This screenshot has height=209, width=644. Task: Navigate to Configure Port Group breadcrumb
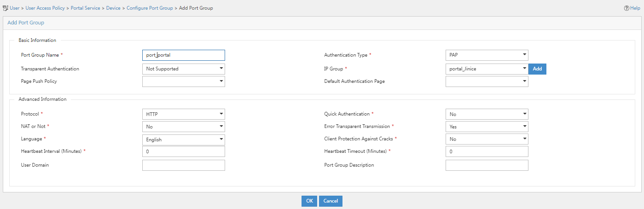tap(150, 8)
